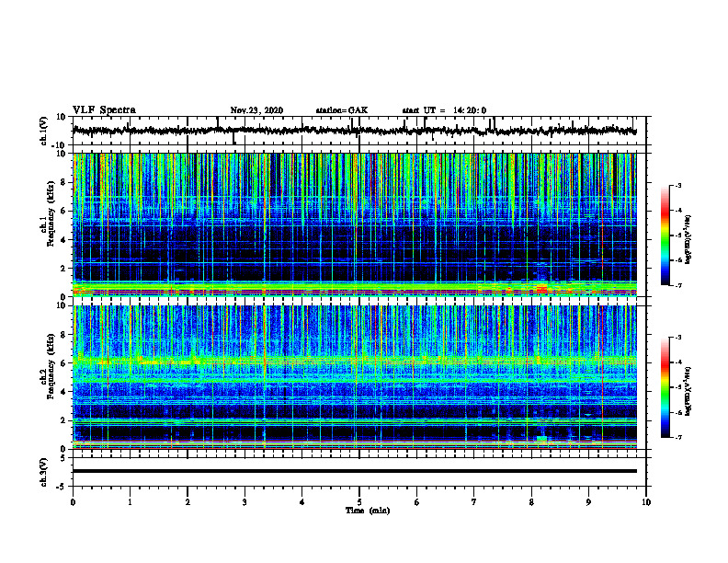Click time axis tick label "7"
Screen dimensions: 728x563
[474, 502]
